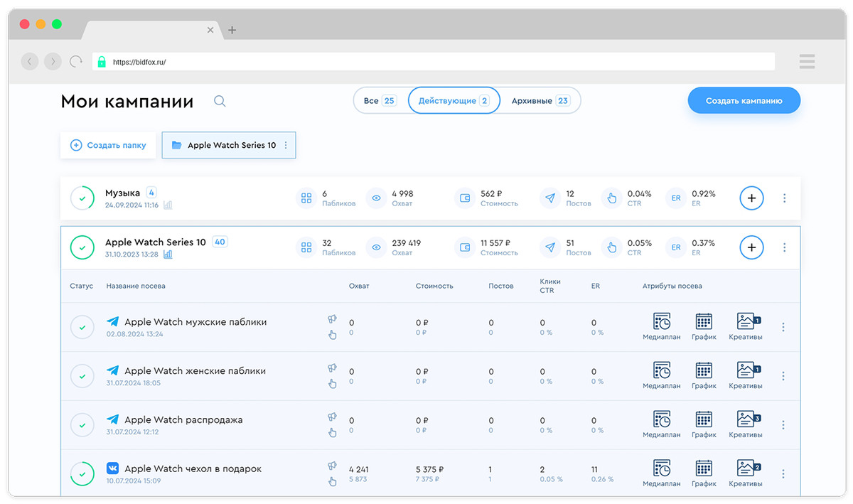Toggle the status of Apple Watch чехол в подарок
The height and width of the screenshot is (504, 853).
coord(82,473)
